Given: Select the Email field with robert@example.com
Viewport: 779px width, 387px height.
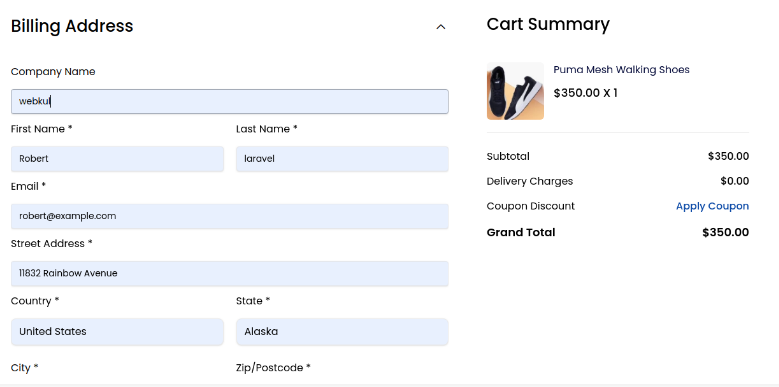Looking at the screenshot, I should pos(230,216).
